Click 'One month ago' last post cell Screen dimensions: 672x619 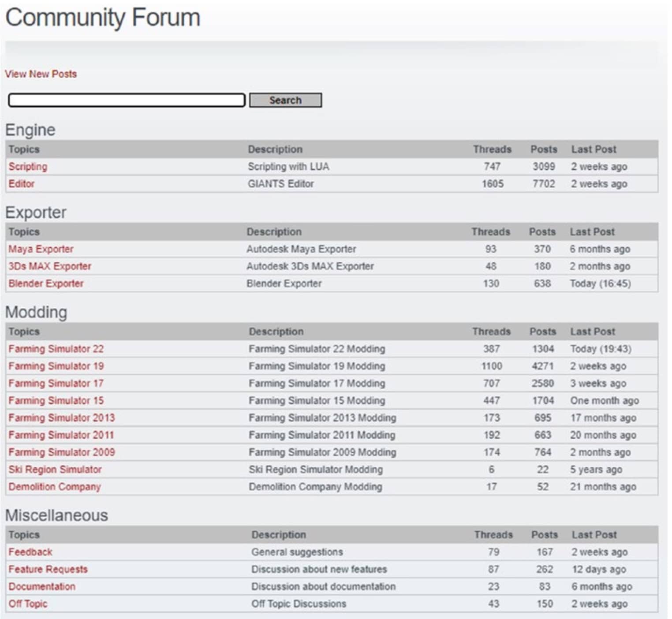(604, 400)
